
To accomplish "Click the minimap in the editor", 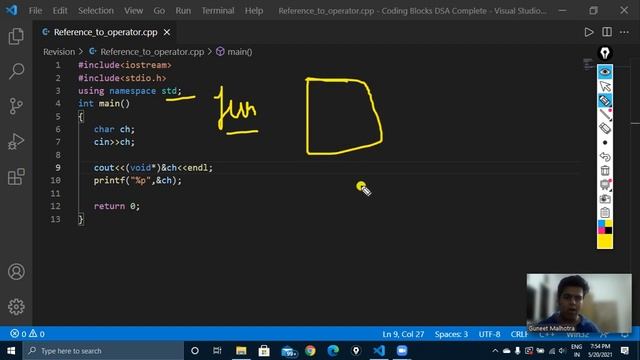I will click(588, 64).
